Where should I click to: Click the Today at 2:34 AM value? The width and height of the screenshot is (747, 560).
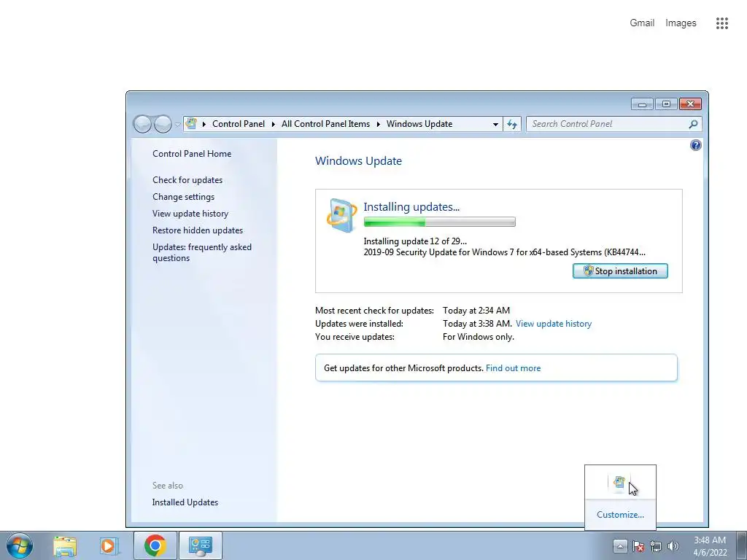pos(476,311)
